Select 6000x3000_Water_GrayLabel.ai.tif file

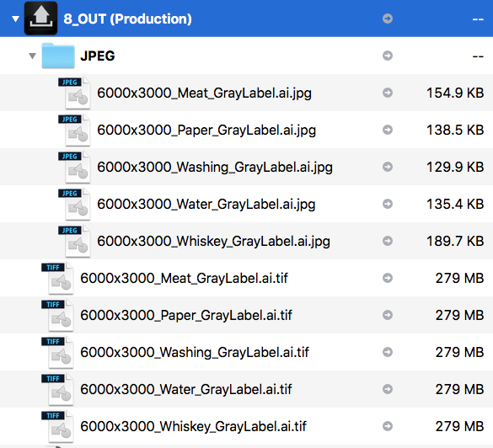click(x=186, y=389)
